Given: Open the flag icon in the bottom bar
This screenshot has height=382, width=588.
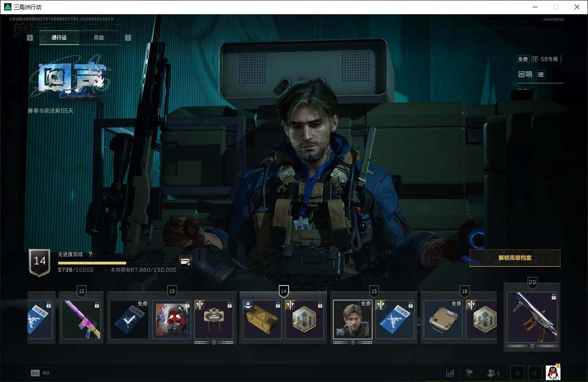Looking at the screenshot, I should (469, 373).
